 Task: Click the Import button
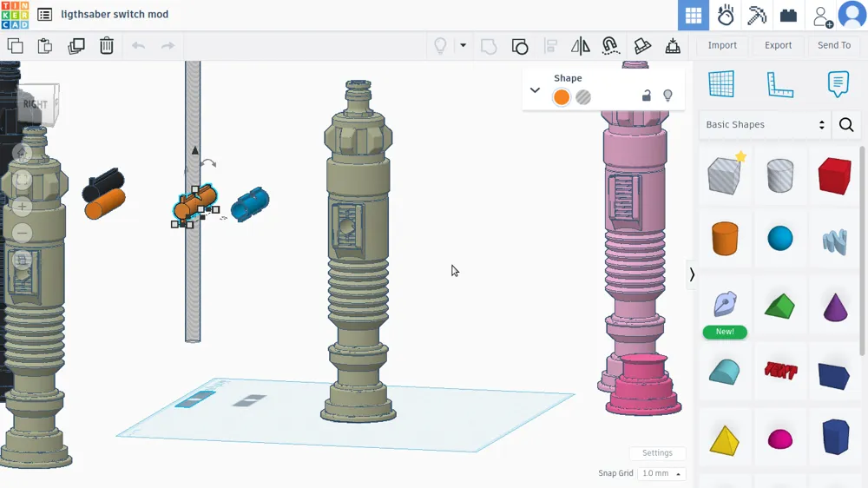722,45
